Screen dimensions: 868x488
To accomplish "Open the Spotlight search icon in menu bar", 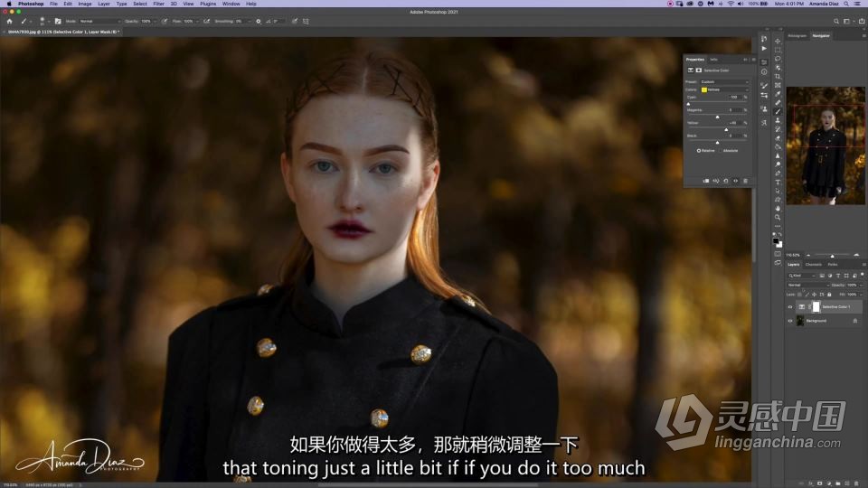I will click(x=846, y=4).
